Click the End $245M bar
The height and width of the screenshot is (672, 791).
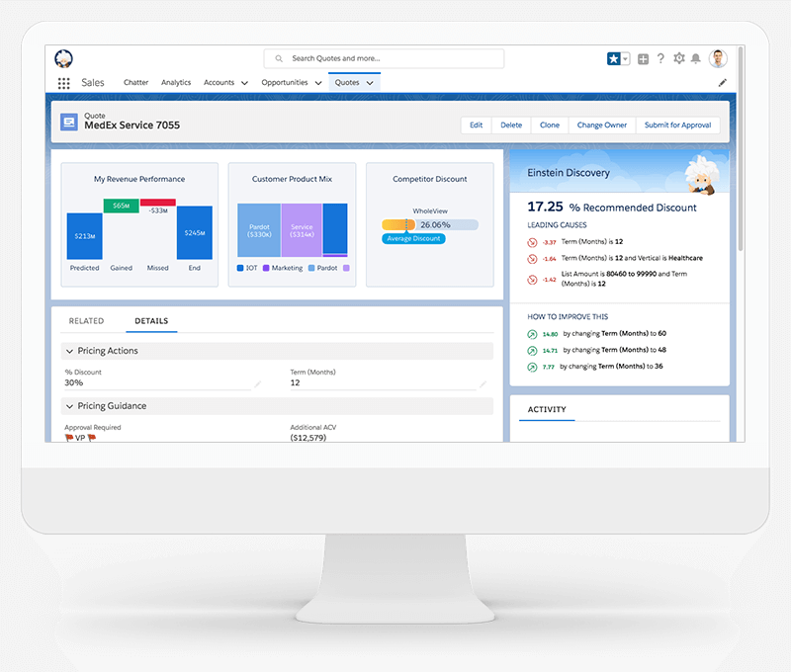pos(194,232)
